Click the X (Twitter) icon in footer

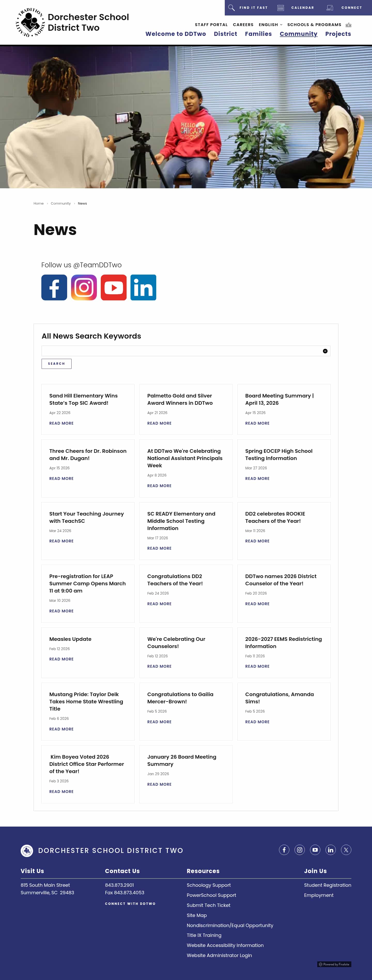point(346,850)
